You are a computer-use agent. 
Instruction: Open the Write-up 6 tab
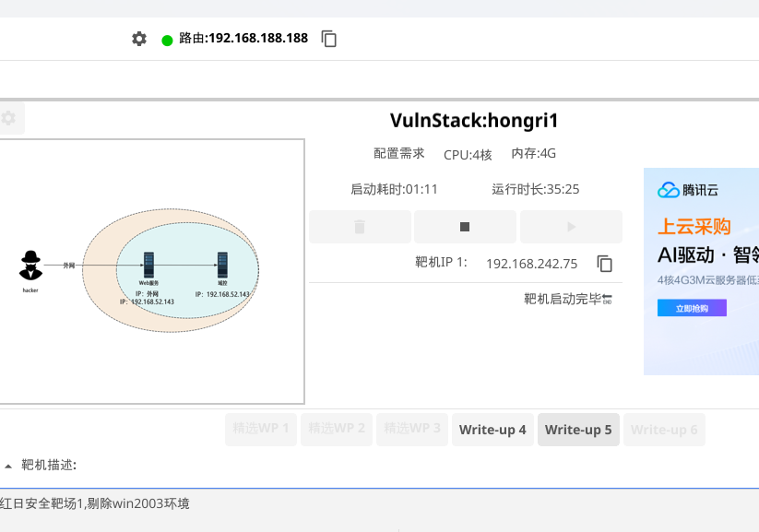[x=664, y=430]
